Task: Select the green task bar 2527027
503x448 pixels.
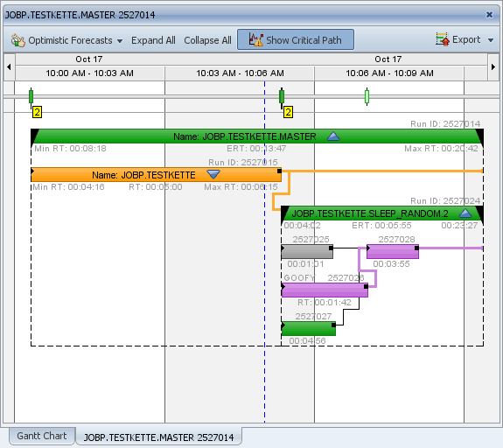Action: [308, 329]
